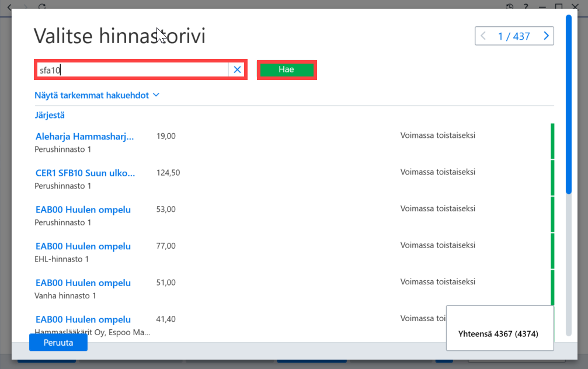Click Yhteensä 4367 (4374) total box
The image size is (588, 369).
click(x=500, y=328)
